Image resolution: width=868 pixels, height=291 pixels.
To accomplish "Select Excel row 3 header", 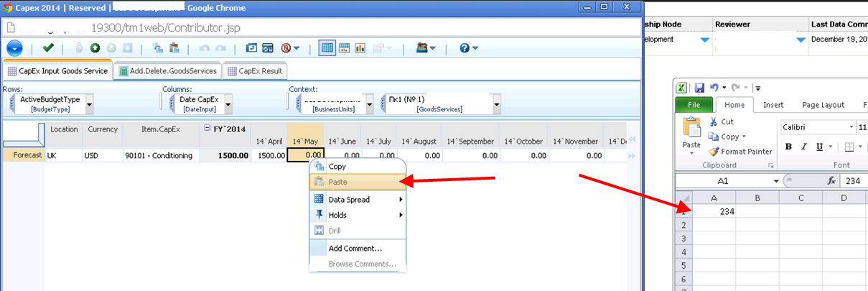I will (x=685, y=239).
